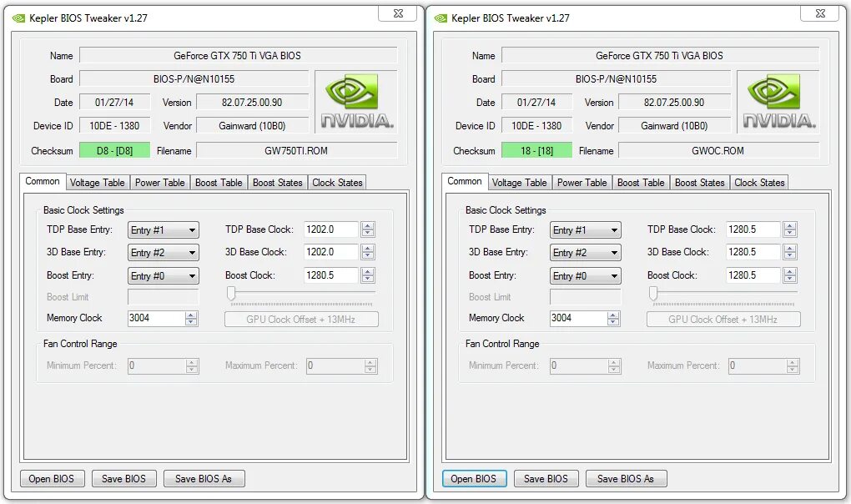Select Common tab in left window

coord(43,181)
